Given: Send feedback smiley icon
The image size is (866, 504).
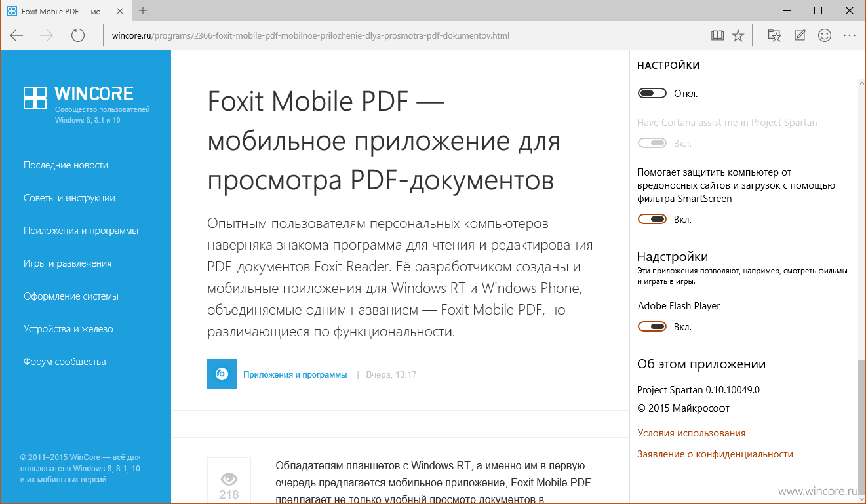Looking at the screenshot, I should [825, 36].
